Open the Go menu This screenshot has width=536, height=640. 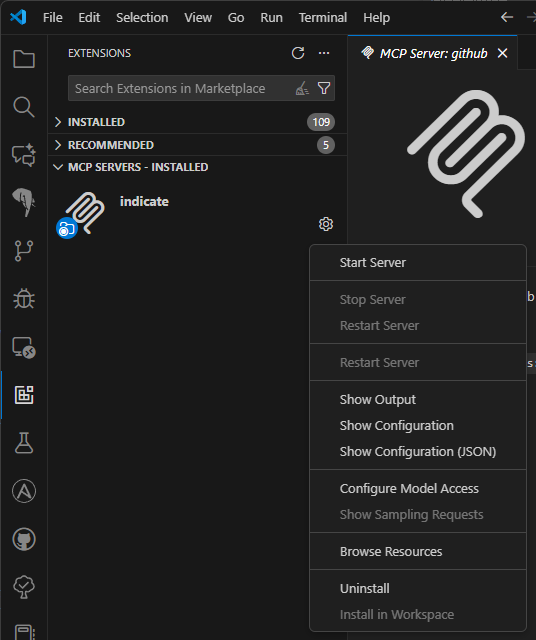[236, 18]
